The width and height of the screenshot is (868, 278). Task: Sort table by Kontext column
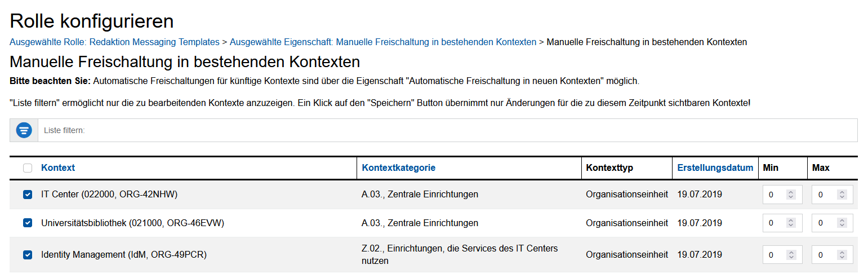pos(58,167)
